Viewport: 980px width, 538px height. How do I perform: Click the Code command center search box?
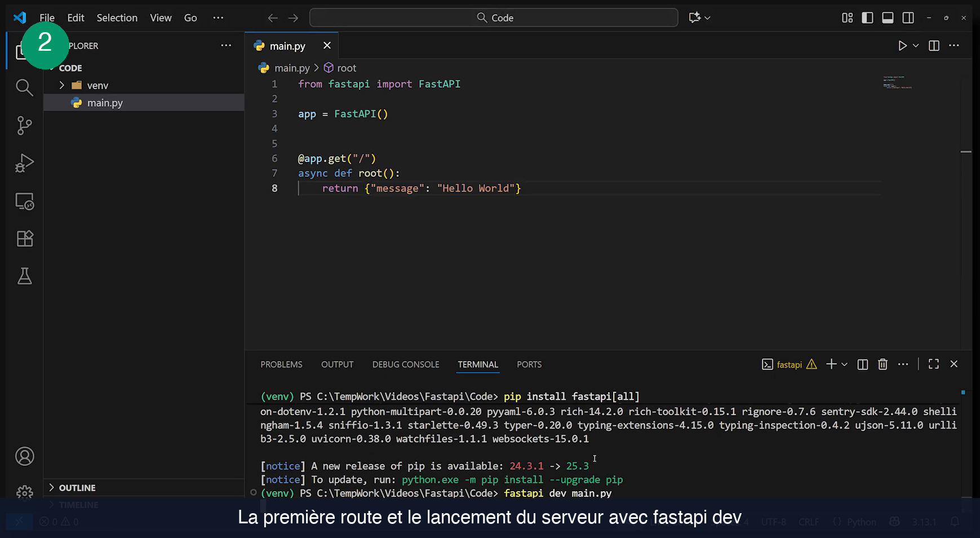click(494, 18)
